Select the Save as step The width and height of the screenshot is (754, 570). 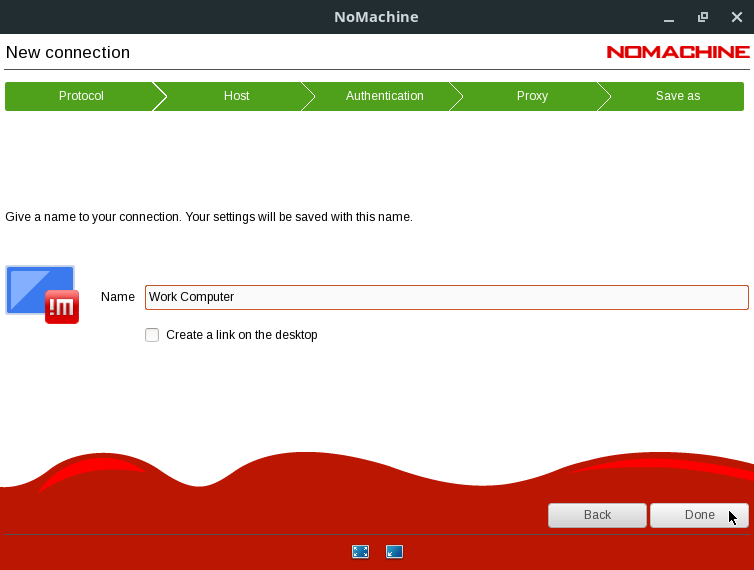coord(678,96)
